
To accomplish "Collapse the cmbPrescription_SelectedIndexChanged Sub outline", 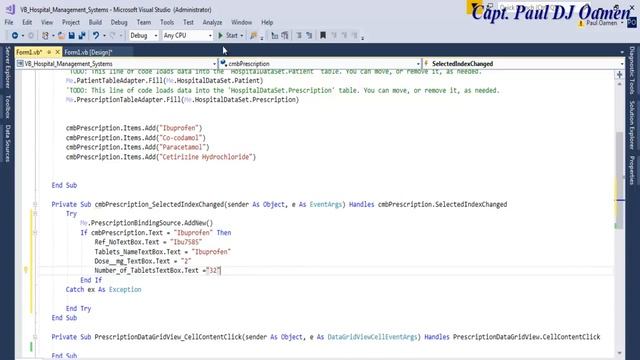I will pyautogui.click(x=35, y=204).
